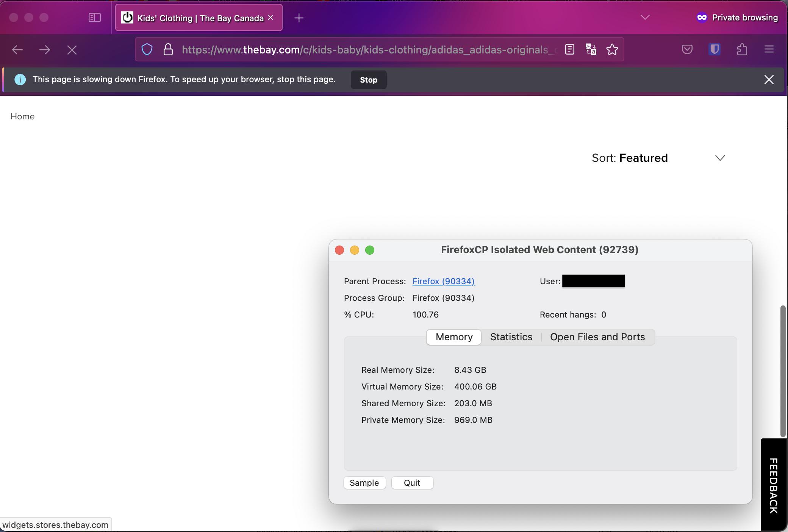Open the Firefox hamburger menu
This screenshot has height=532, width=788.
pos(769,49)
